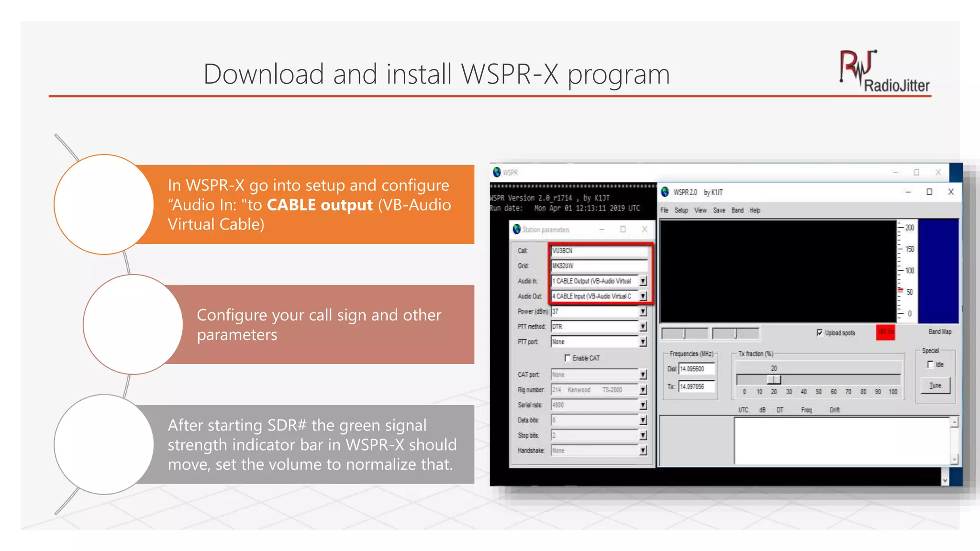Expand the Power (dBm) dropdown arrow
The width and height of the screenshot is (980, 551).
(643, 312)
